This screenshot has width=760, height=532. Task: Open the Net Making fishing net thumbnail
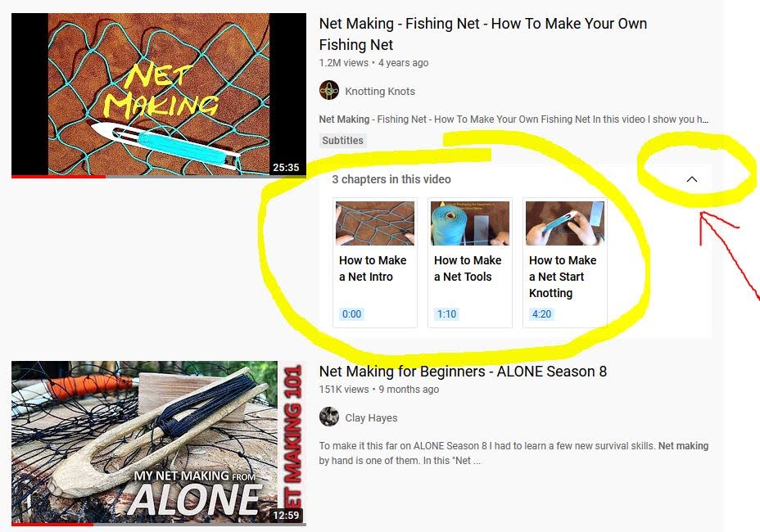click(159, 94)
